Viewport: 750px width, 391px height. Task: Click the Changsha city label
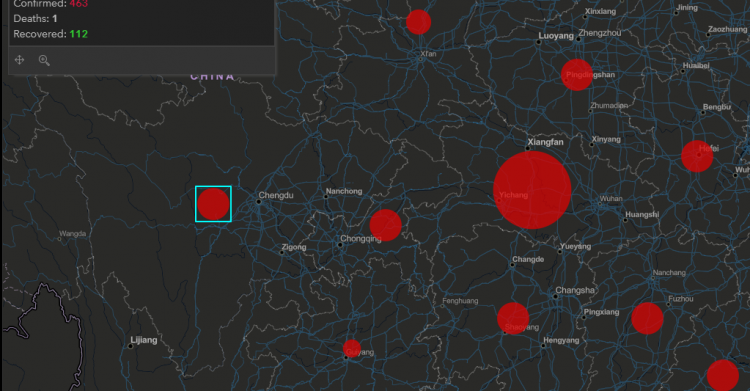(x=575, y=290)
